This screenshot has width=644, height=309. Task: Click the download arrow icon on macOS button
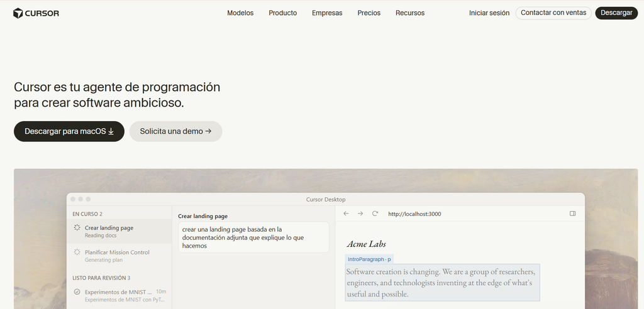tap(111, 131)
